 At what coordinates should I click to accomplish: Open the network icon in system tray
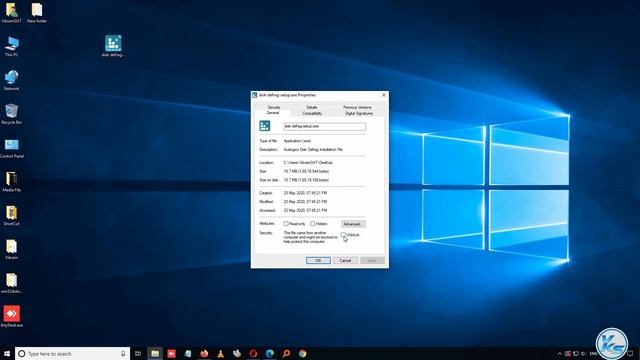tap(576, 353)
